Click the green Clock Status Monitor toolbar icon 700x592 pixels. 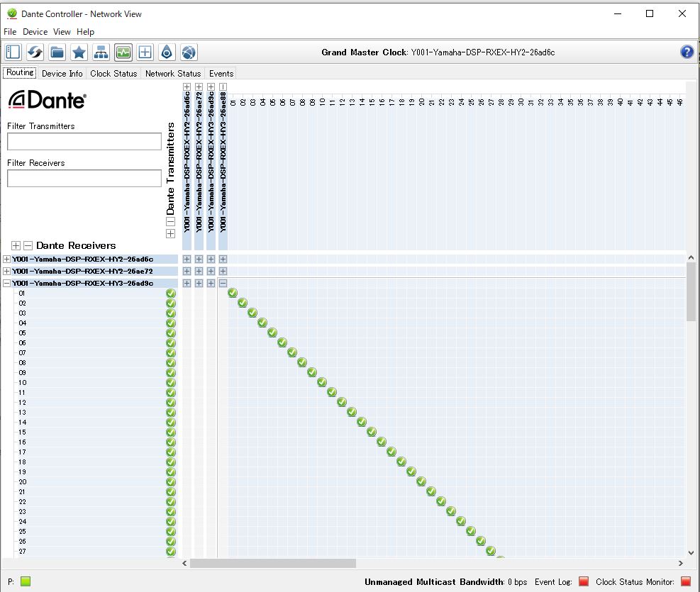tap(123, 52)
